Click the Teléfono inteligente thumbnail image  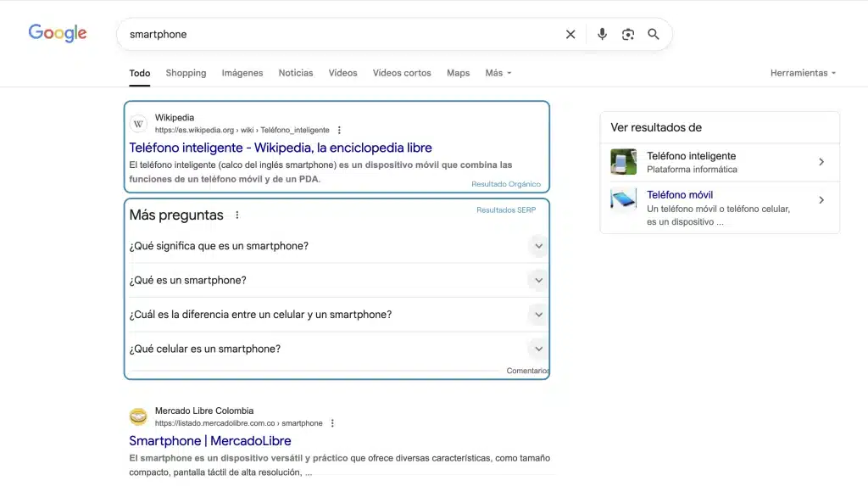point(623,162)
